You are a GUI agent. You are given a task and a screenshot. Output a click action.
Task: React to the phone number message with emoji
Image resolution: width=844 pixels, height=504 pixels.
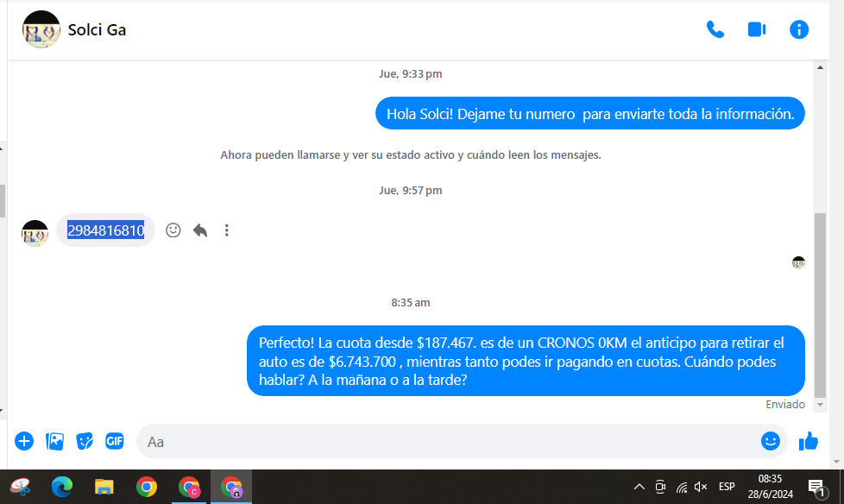[x=173, y=230]
